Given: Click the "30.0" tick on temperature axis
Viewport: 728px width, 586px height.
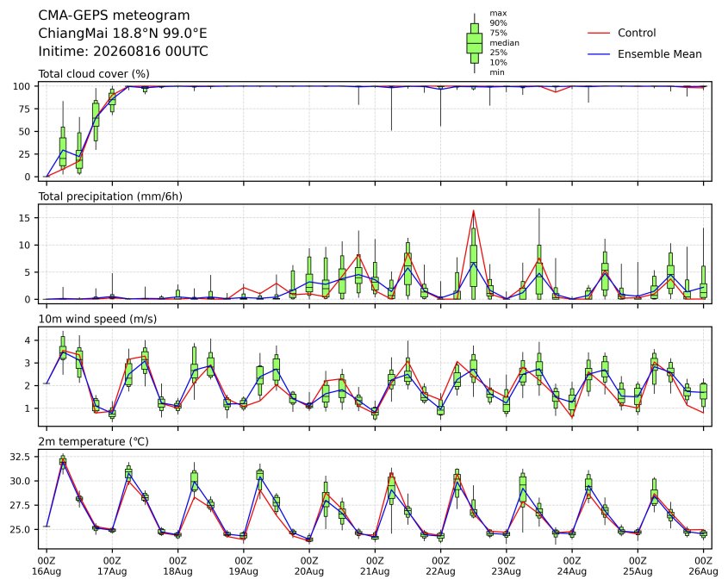Looking at the screenshot, I should pos(20,481).
